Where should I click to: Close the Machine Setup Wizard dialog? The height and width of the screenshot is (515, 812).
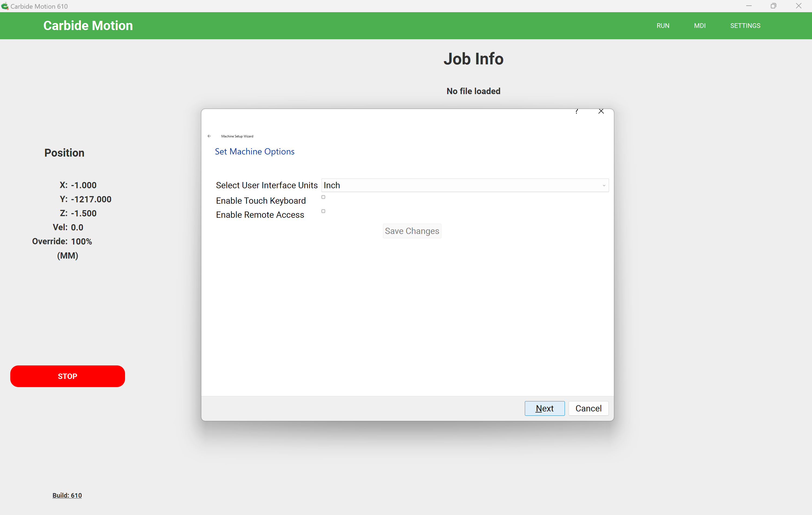(601, 111)
